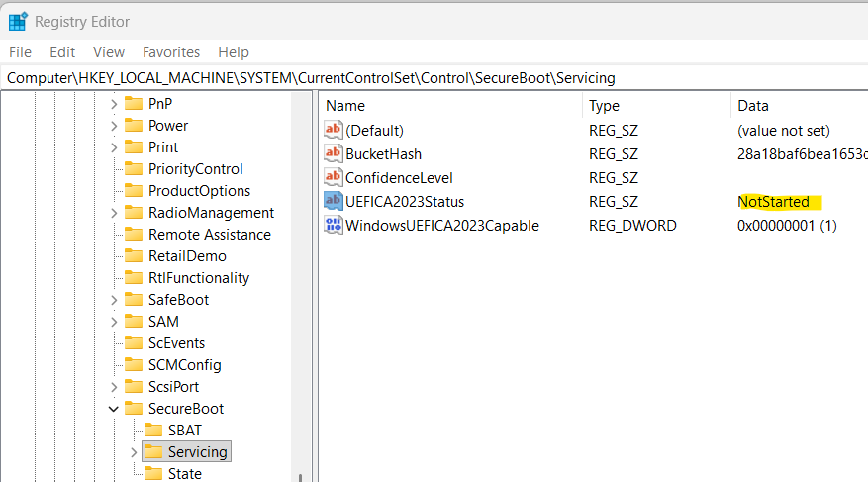The width and height of the screenshot is (868, 482).
Task: Click the Servicing folder icon
Action: click(153, 451)
